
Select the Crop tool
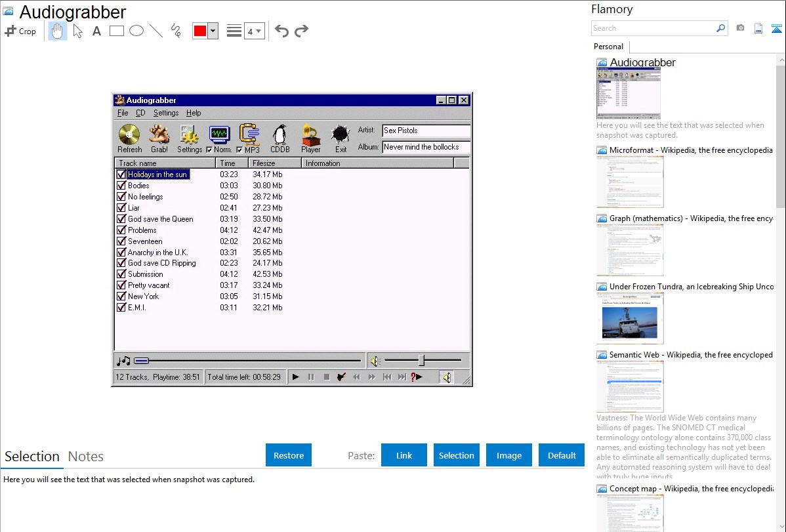tap(20, 31)
